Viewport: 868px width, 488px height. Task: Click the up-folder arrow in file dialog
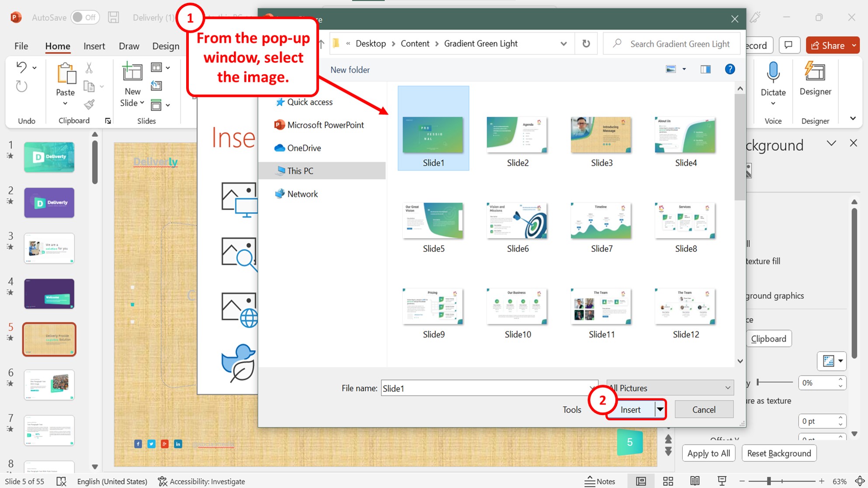[x=322, y=44]
